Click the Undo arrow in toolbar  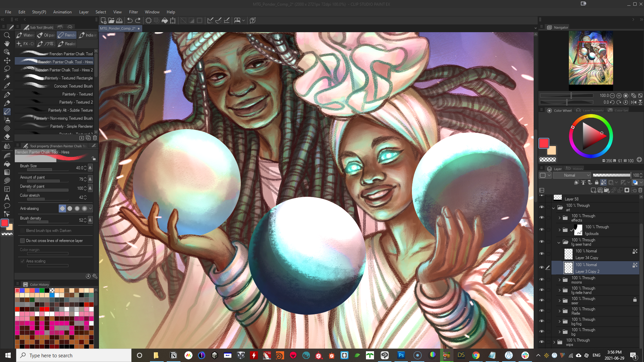click(x=130, y=20)
